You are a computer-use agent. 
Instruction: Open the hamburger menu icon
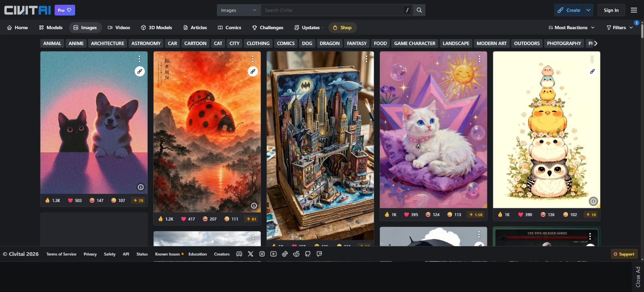[x=634, y=10]
